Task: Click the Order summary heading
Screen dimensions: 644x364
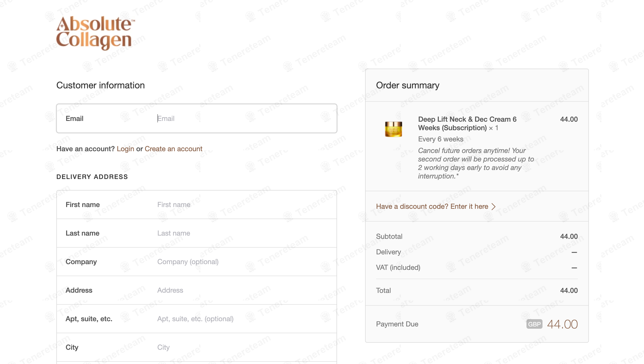Action: point(407,85)
